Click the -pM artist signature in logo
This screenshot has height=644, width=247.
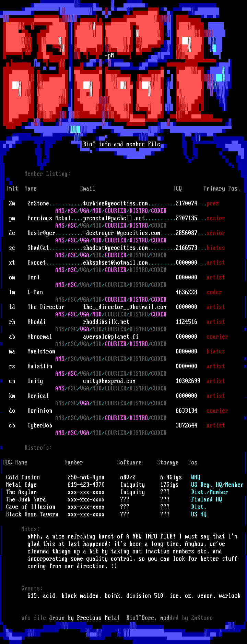109,55
